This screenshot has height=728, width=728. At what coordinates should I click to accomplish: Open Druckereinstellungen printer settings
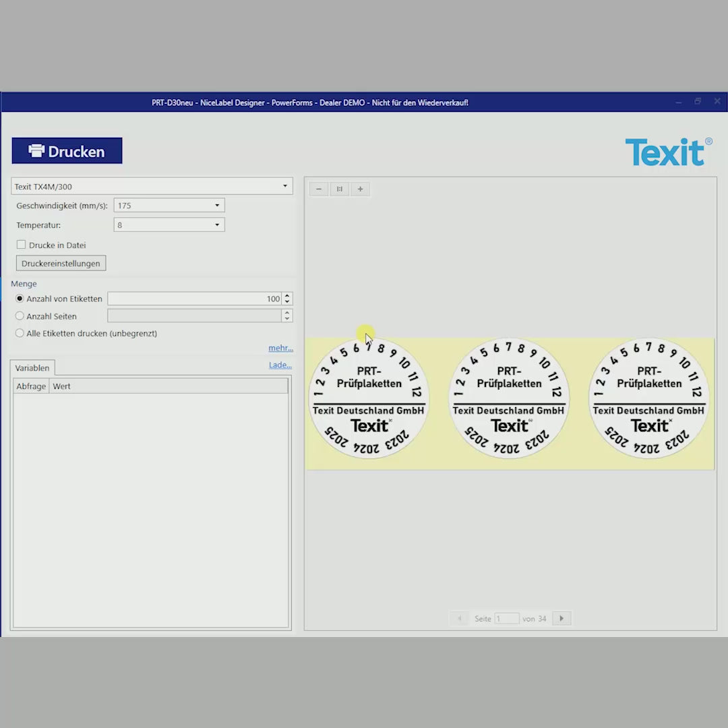61,264
